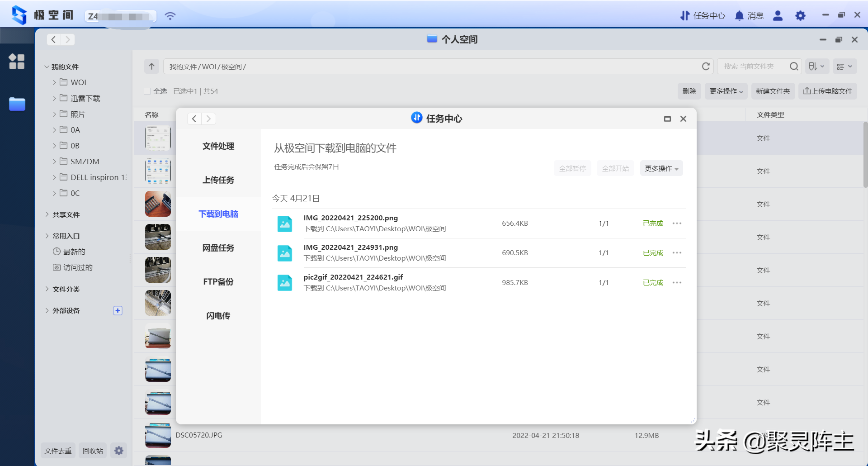
Task: Refresh the current folder path
Action: click(x=705, y=67)
